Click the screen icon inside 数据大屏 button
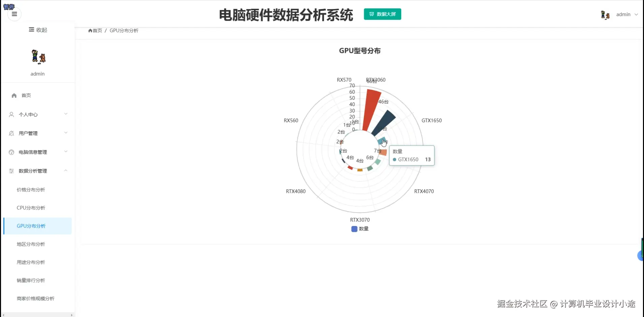644x317 pixels. (x=372, y=14)
